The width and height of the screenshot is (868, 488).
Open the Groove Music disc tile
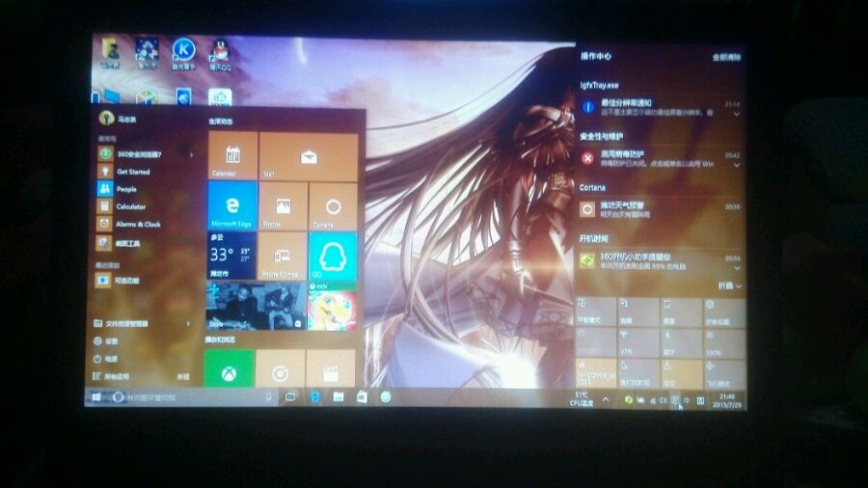tap(280, 368)
